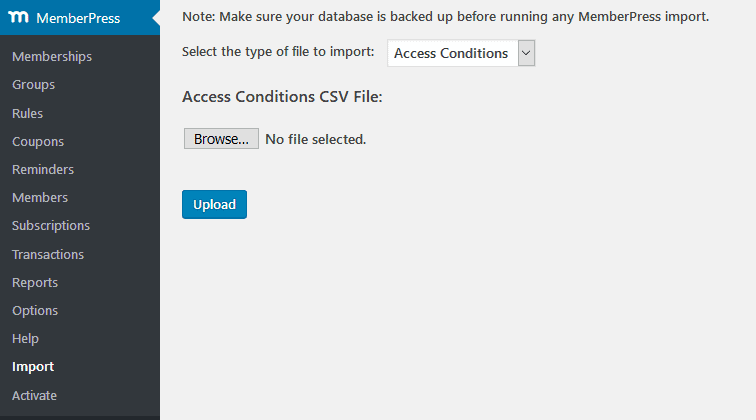Click the MemberPress logo icon
Image resolution: width=756 pixels, height=420 pixels.
(19, 18)
